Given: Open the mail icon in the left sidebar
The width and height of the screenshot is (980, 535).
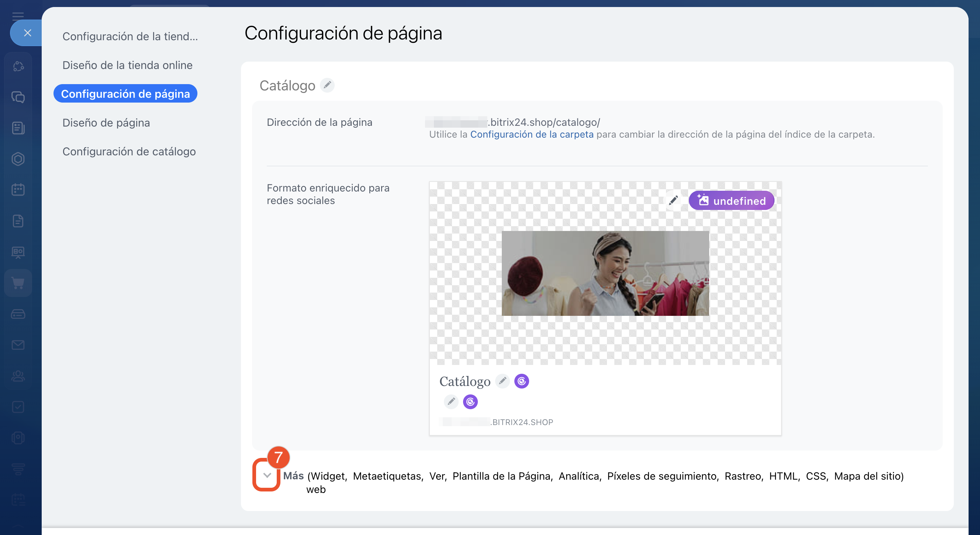Looking at the screenshot, I should pyautogui.click(x=18, y=345).
